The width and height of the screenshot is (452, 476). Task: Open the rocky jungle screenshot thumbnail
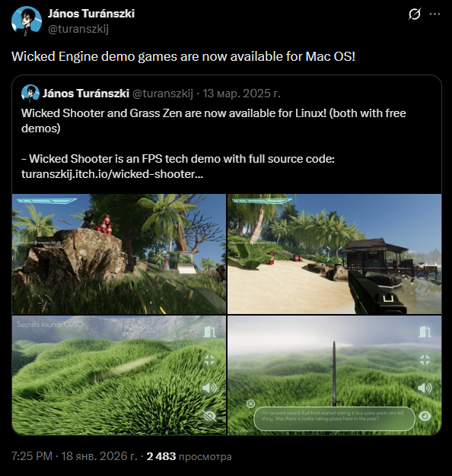click(x=119, y=254)
